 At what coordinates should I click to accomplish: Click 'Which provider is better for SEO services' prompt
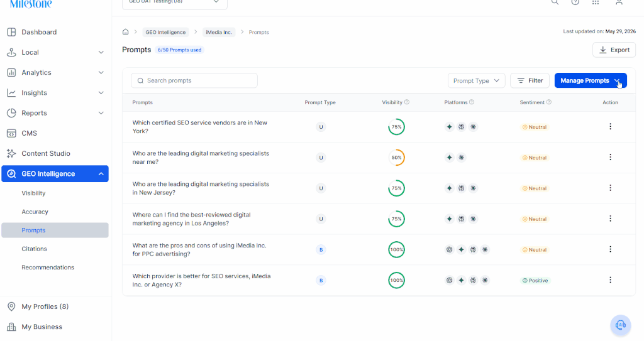pos(201,280)
